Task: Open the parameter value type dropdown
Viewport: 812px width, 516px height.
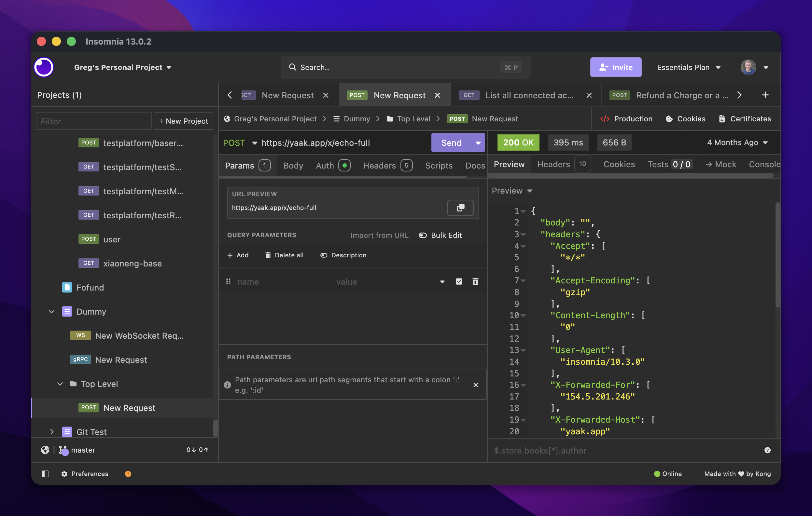Action: (x=442, y=281)
